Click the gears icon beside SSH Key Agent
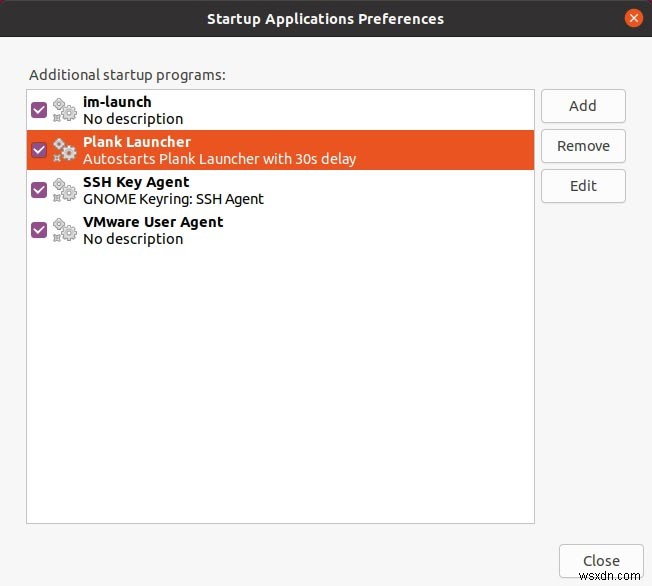 [65, 190]
